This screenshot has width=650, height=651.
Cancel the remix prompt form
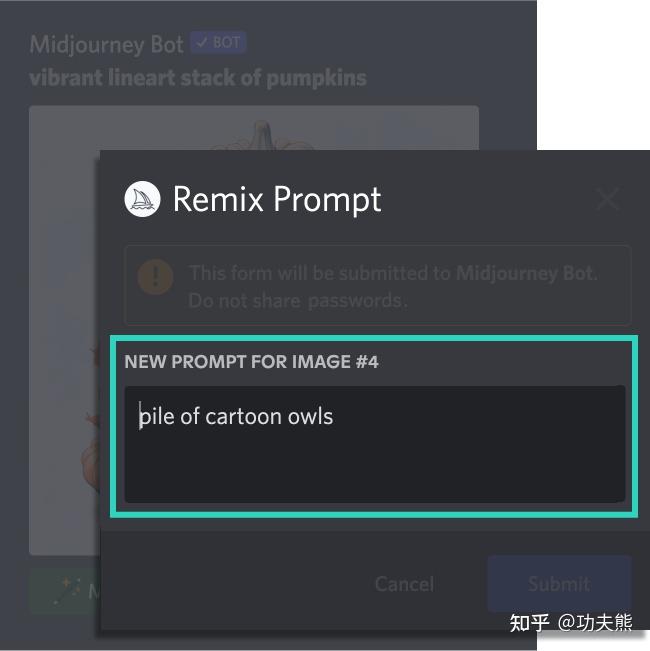(x=404, y=584)
